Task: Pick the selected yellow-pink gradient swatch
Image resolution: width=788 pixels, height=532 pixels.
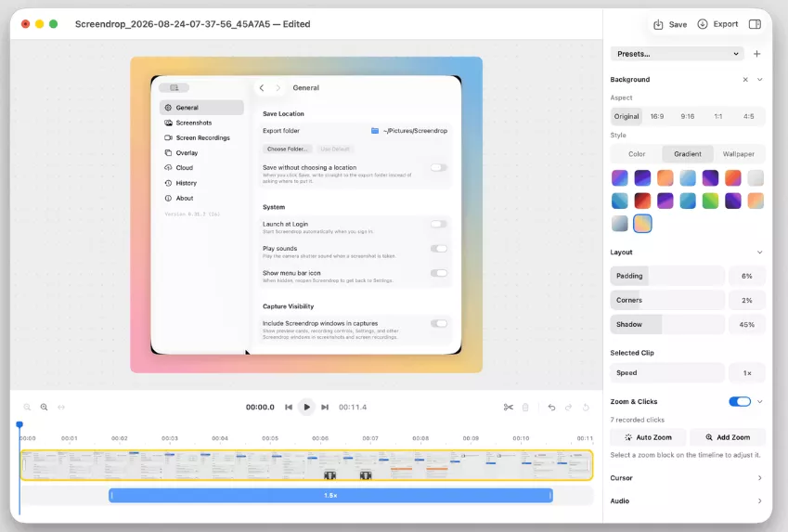Action: pyautogui.click(x=642, y=223)
